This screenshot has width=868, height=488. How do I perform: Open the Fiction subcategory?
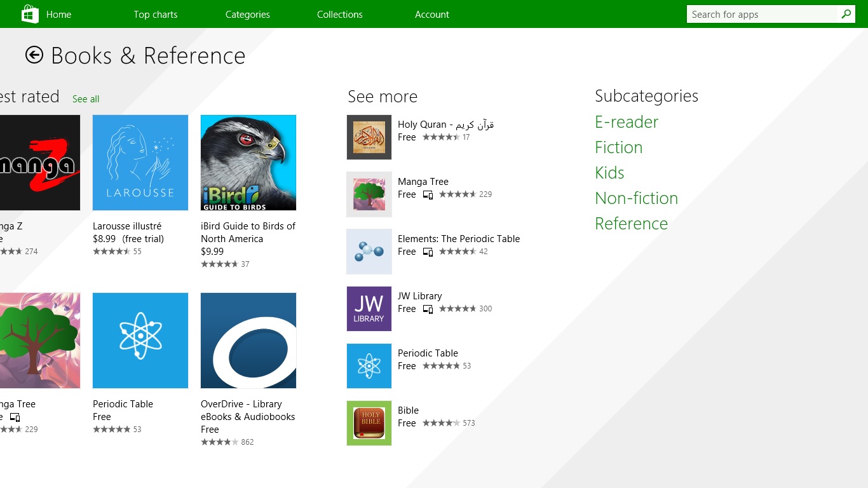pos(619,147)
